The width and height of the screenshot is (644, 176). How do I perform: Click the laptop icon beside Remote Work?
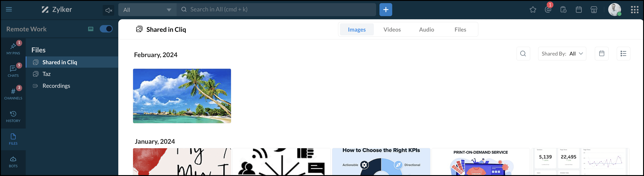point(91,29)
